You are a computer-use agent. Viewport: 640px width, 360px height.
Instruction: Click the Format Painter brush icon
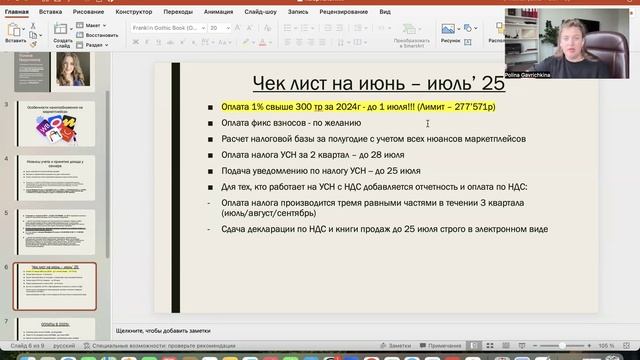coord(33,44)
